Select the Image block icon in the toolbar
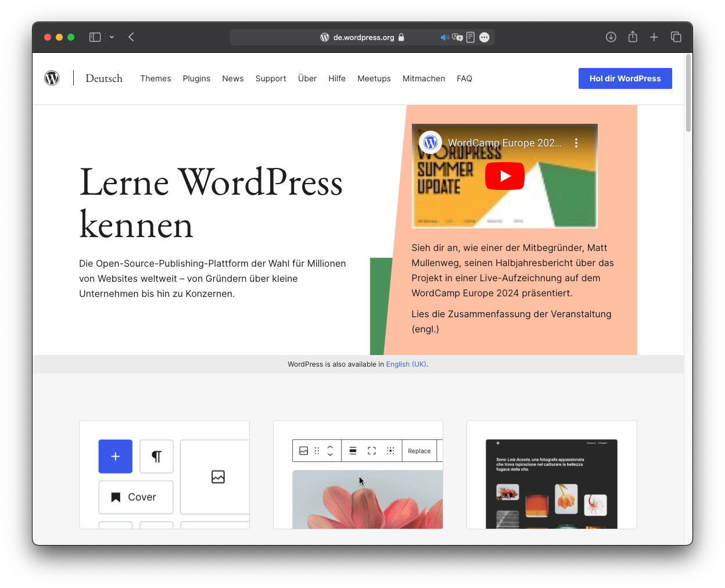Viewport: 725px width, 588px height. [304, 450]
